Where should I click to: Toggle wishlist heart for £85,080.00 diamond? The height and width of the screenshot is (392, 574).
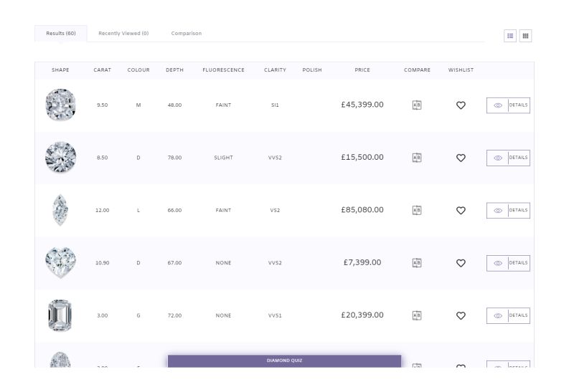pos(461,211)
